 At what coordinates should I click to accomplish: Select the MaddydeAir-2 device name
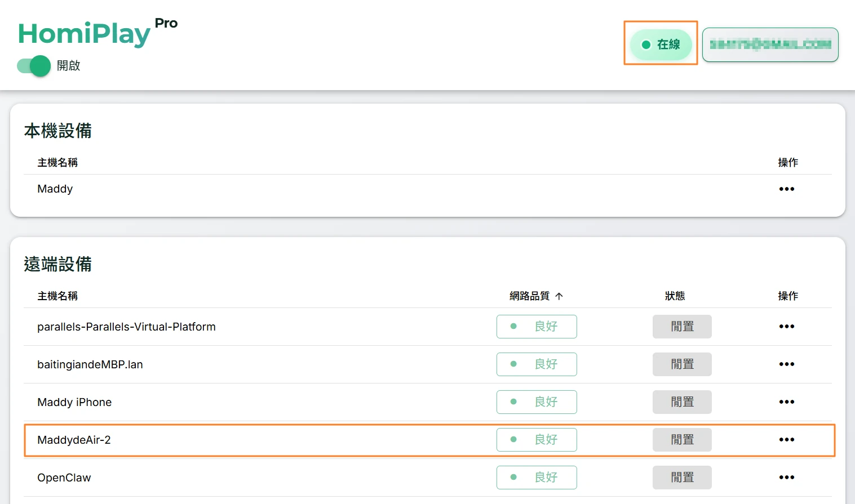(x=74, y=440)
